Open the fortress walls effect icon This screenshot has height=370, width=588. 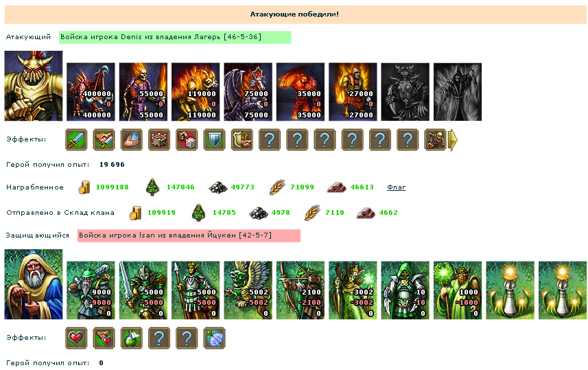pyautogui.click(x=159, y=139)
